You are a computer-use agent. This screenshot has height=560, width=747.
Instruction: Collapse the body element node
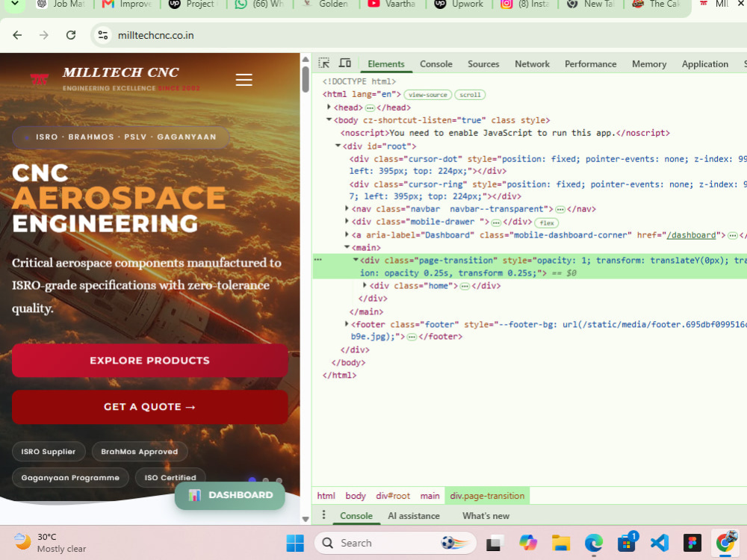click(x=329, y=120)
